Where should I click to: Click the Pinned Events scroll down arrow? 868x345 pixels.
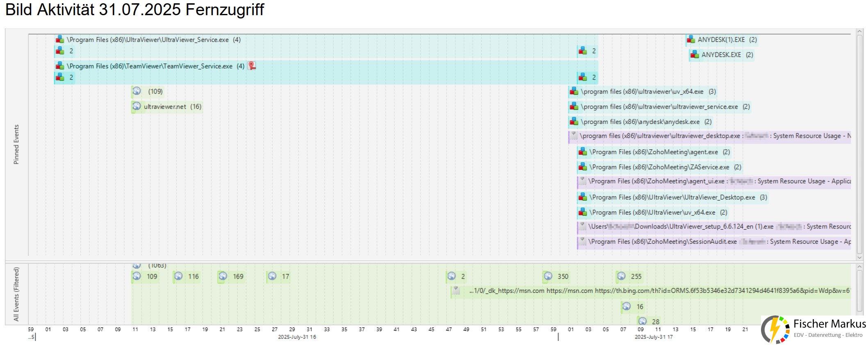(x=859, y=257)
